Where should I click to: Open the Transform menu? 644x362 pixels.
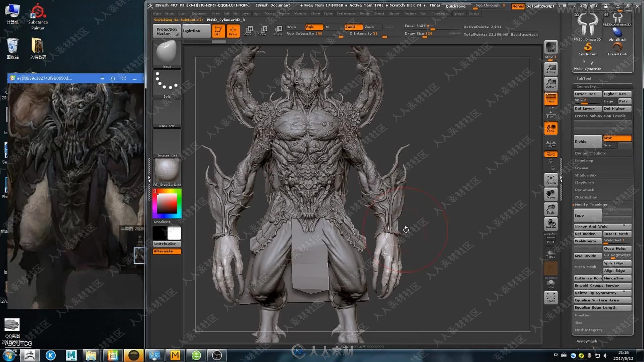coord(440,14)
